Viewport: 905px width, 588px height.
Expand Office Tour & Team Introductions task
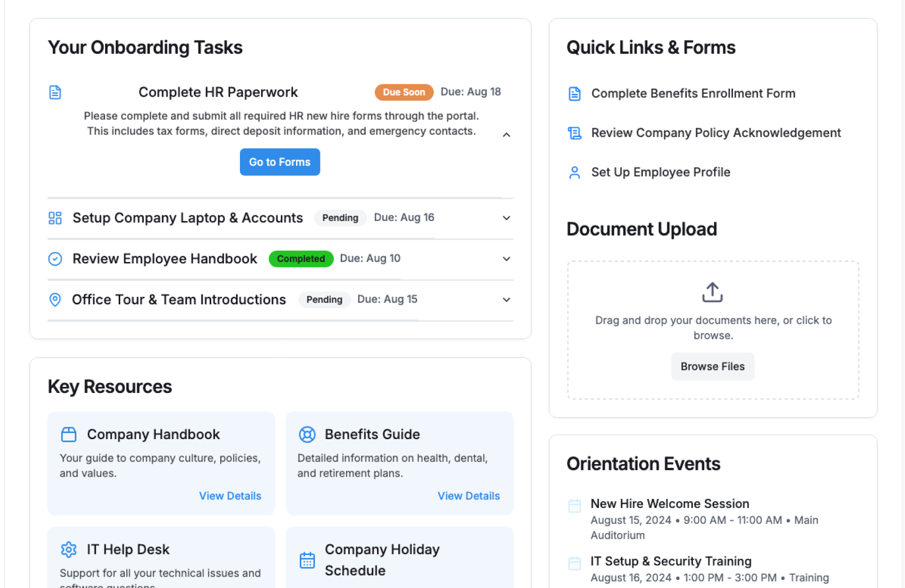pos(506,300)
